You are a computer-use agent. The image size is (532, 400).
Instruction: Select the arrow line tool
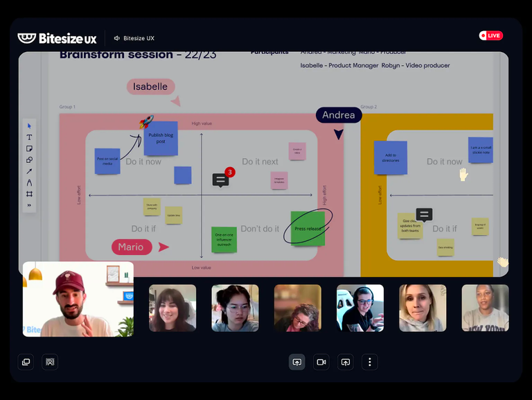click(x=29, y=171)
